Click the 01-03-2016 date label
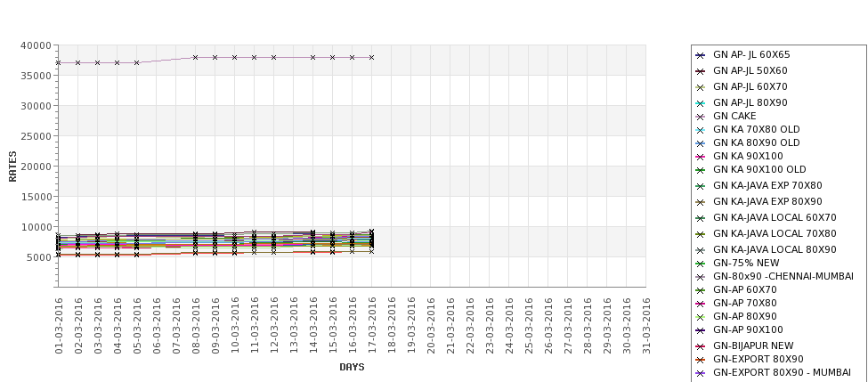 point(59,325)
